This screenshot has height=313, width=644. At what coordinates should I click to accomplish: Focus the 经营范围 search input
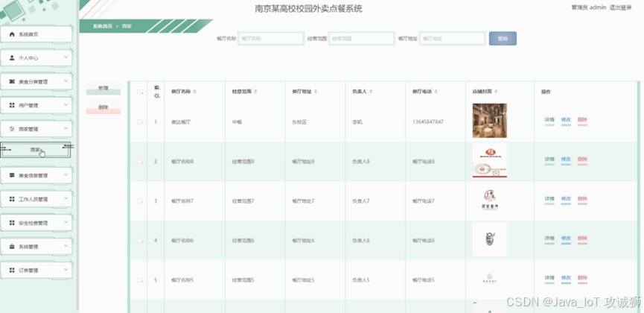(x=362, y=39)
